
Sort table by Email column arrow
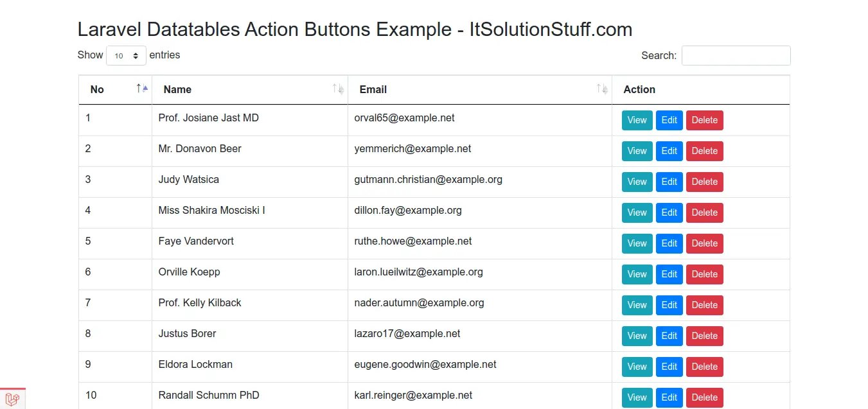coord(602,89)
